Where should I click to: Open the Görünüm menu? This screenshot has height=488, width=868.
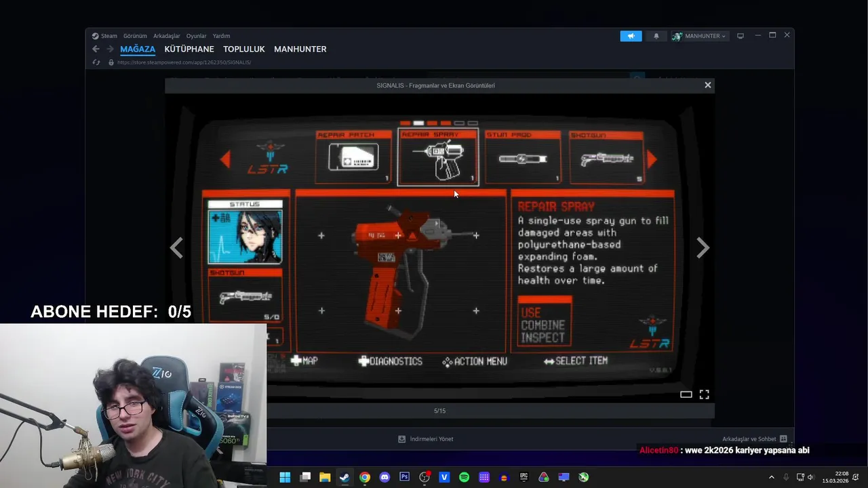coord(135,36)
